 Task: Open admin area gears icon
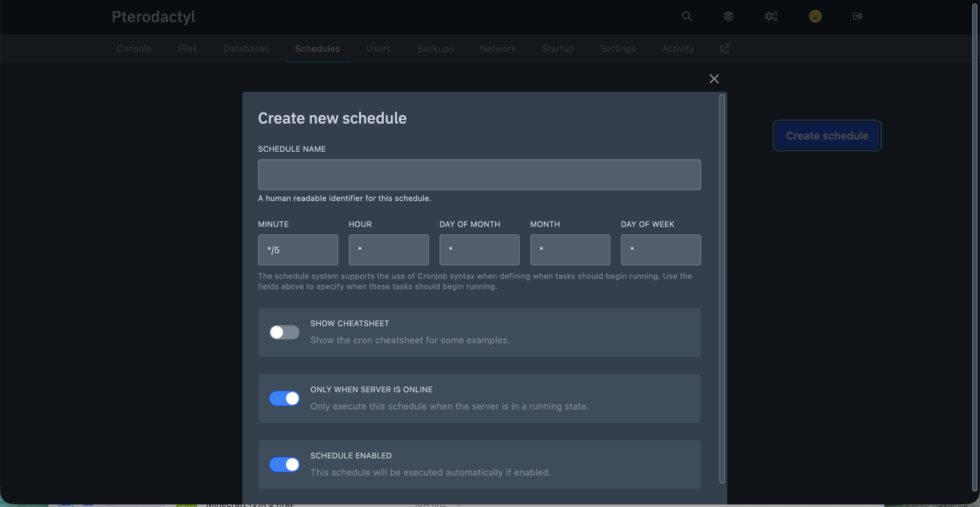click(771, 16)
